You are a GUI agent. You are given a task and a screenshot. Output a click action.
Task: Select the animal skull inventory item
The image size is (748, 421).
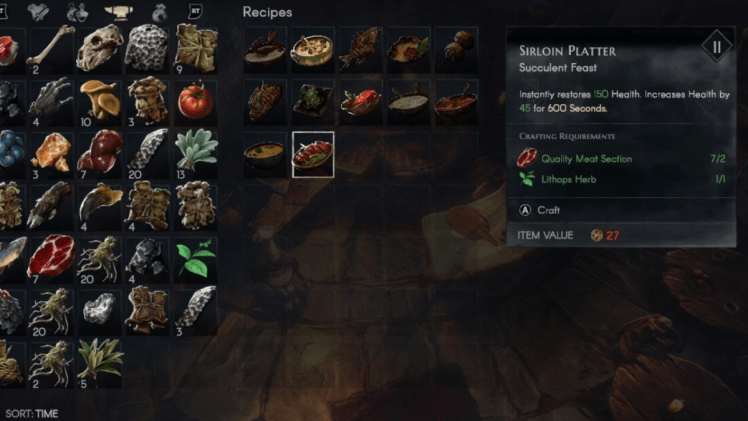pos(99,49)
